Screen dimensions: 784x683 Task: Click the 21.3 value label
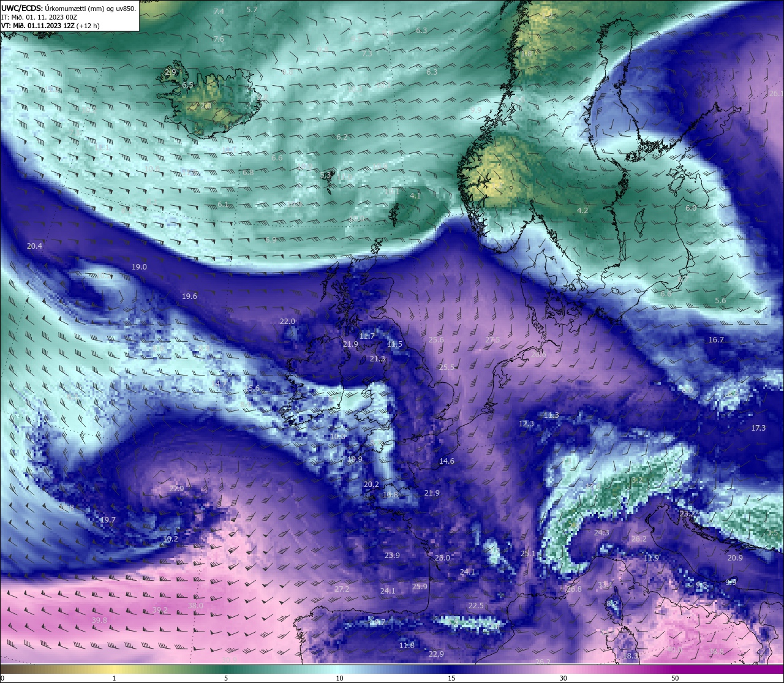pyautogui.click(x=377, y=359)
